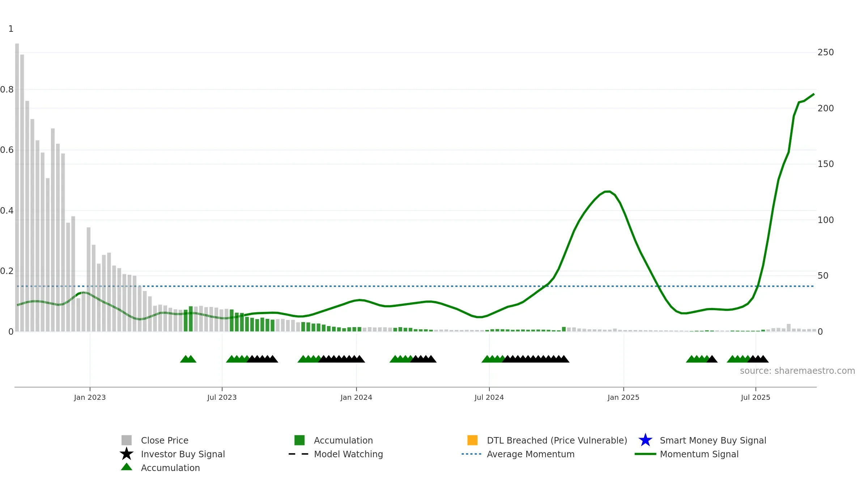Click the 200 right axis label
This screenshot has width=868, height=488.
826,108
